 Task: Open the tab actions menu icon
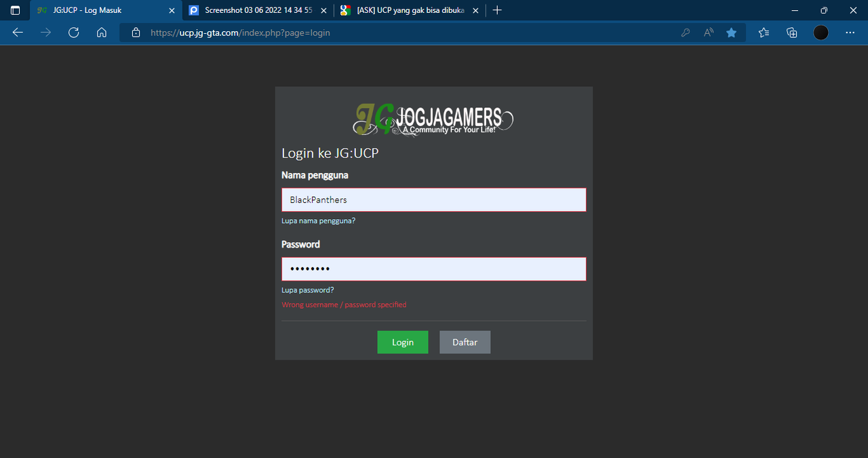point(15,10)
